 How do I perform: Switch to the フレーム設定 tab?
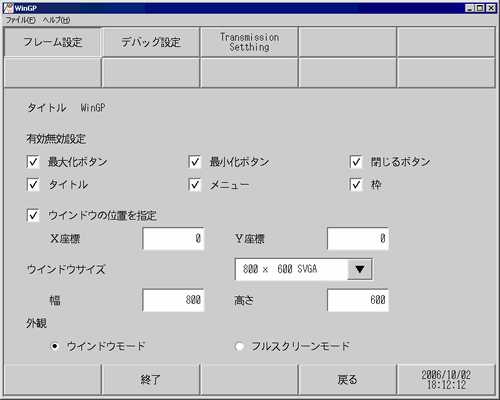click(x=52, y=42)
